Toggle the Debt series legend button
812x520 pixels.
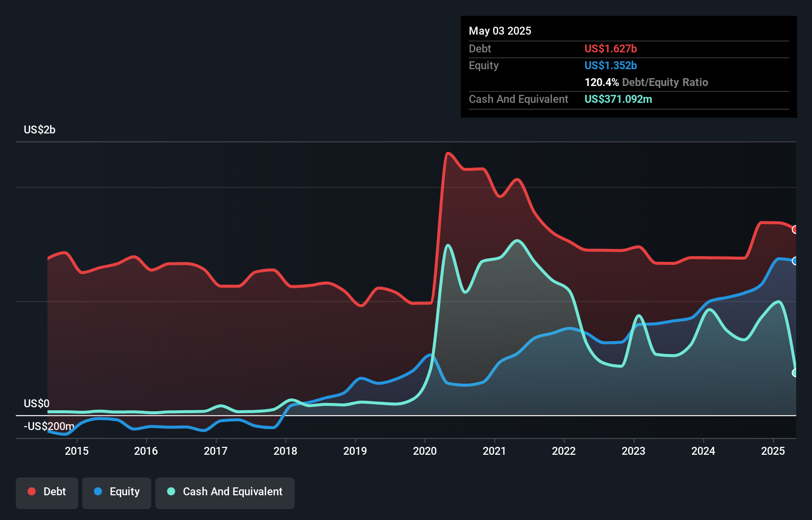coord(47,493)
